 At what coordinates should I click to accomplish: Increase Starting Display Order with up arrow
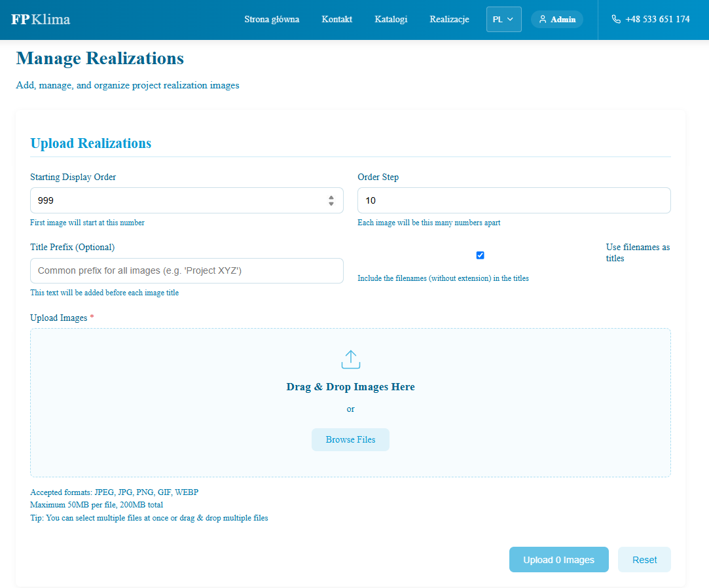331,197
